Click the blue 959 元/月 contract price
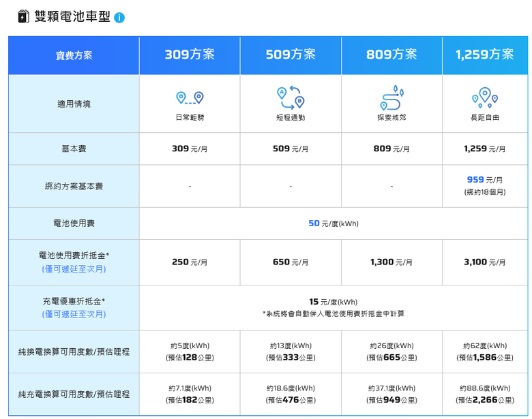The image size is (532, 419). (x=485, y=180)
